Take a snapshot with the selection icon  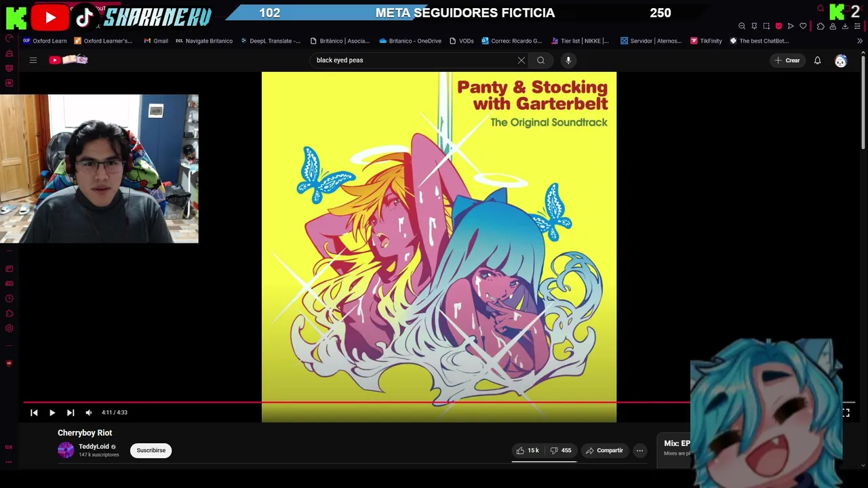766,26
